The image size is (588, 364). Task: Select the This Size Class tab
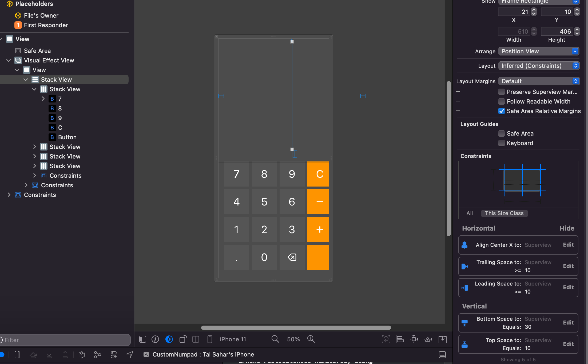[504, 213]
